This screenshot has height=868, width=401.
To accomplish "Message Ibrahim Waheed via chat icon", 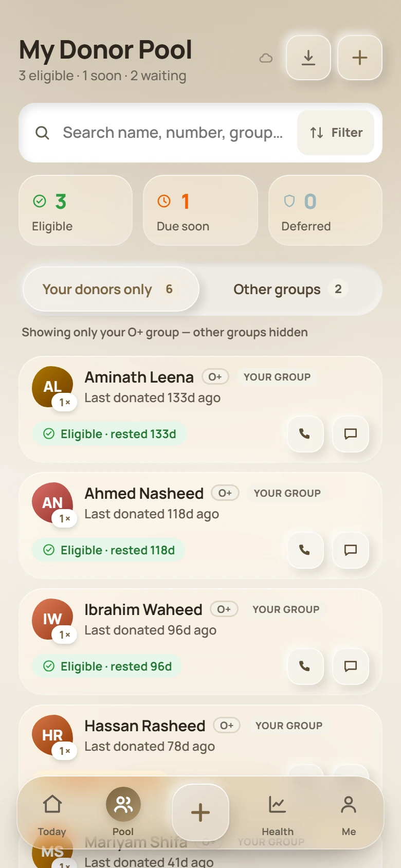I will (351, 666).
